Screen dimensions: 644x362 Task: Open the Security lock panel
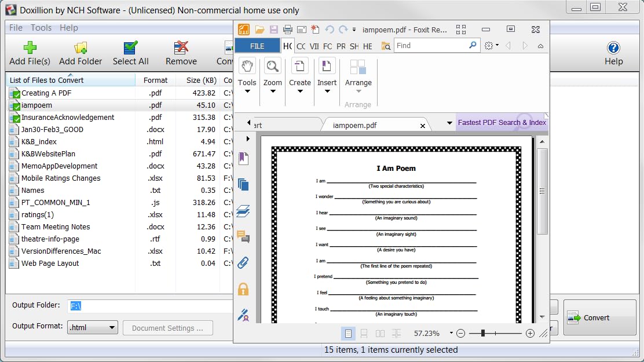(243, 289)
